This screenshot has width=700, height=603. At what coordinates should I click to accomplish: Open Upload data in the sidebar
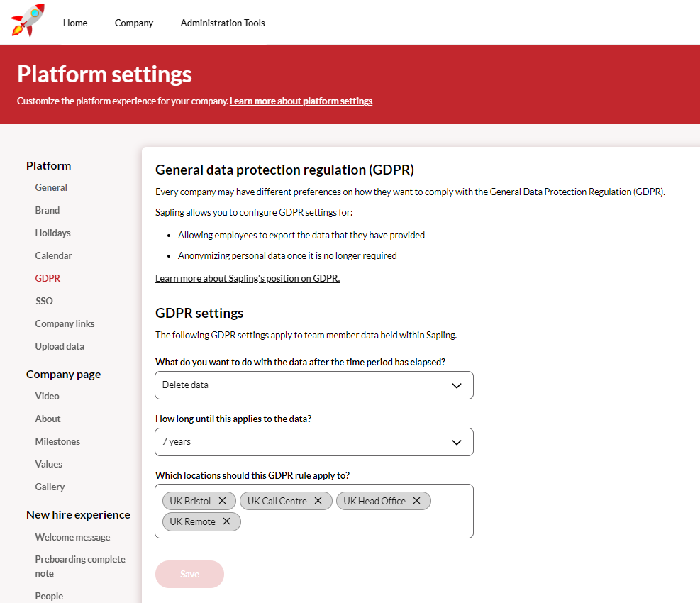pyautogui.click(x=60, y=347)
